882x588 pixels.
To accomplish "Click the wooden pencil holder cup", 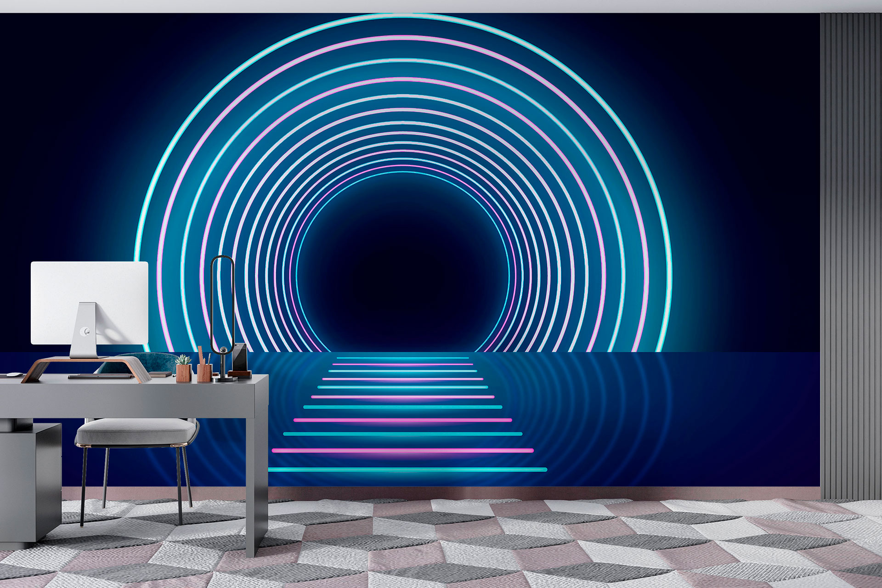I will 204,373.
